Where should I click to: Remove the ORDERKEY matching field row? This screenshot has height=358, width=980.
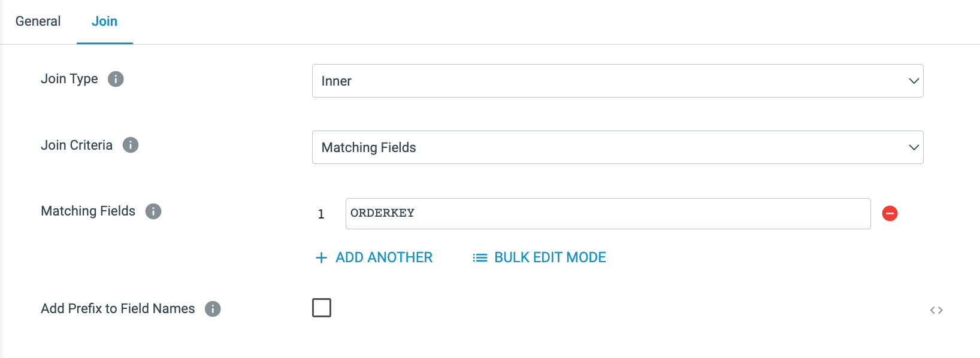click(x=890, y=213)
